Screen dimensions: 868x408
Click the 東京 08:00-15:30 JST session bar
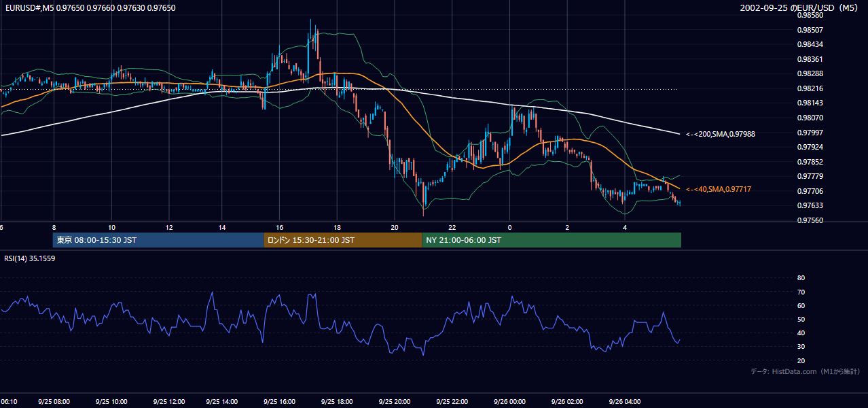158,240
